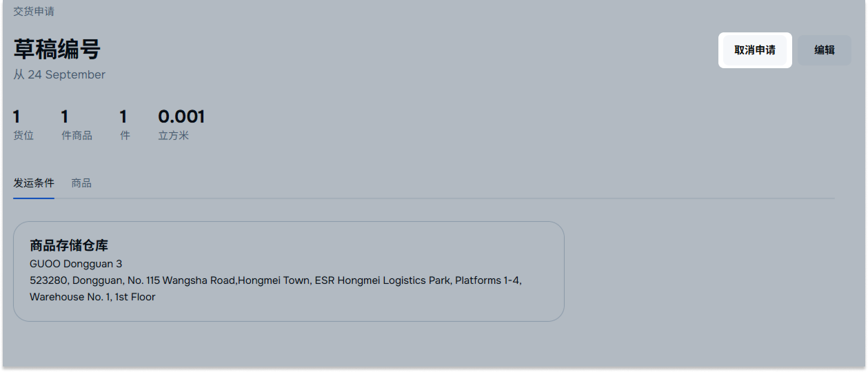
Task: Click the blue underline beneath 发运条件
Action: pos(34,198)
